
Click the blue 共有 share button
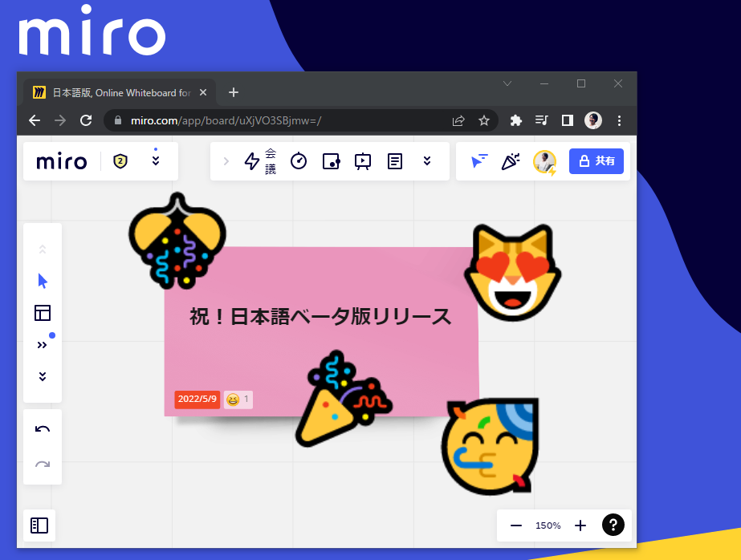(x=596, y=161)
